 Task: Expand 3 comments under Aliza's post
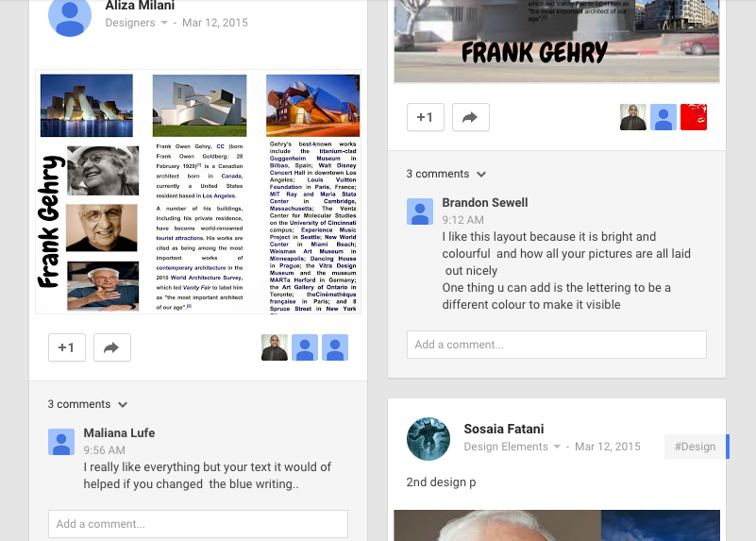pos(87,404)
